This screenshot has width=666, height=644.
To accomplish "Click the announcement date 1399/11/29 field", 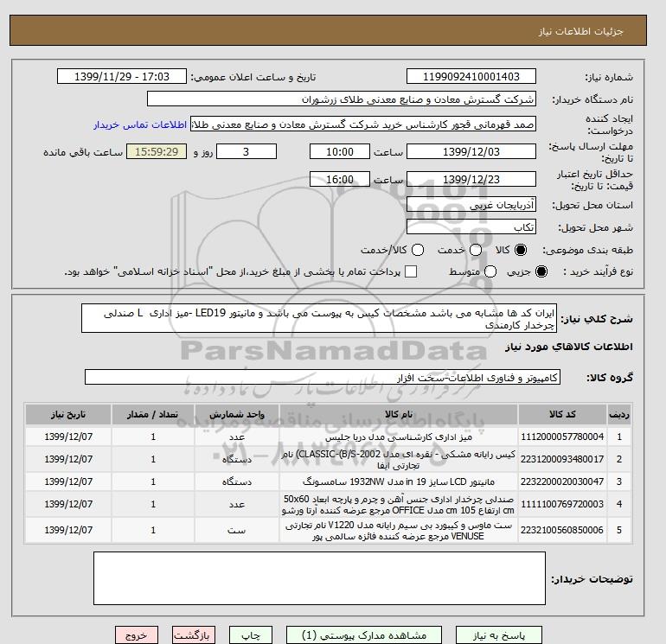I will coord(121,76).
